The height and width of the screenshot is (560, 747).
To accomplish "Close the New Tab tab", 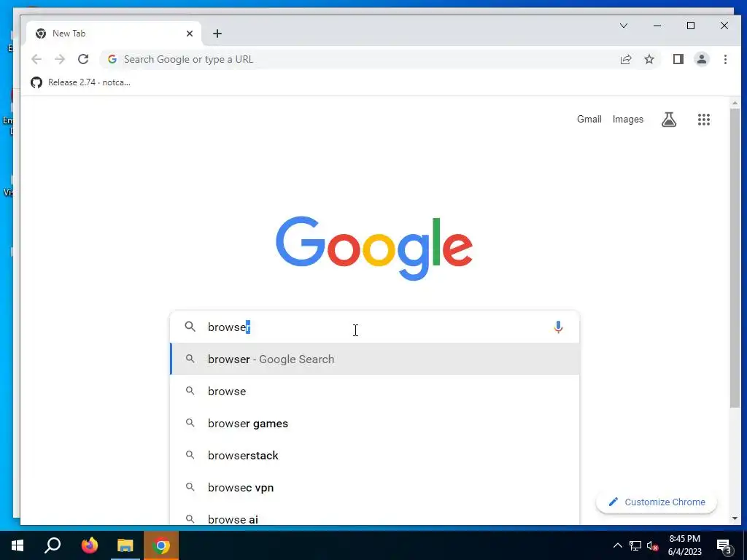I will click(x=190, y=34).
